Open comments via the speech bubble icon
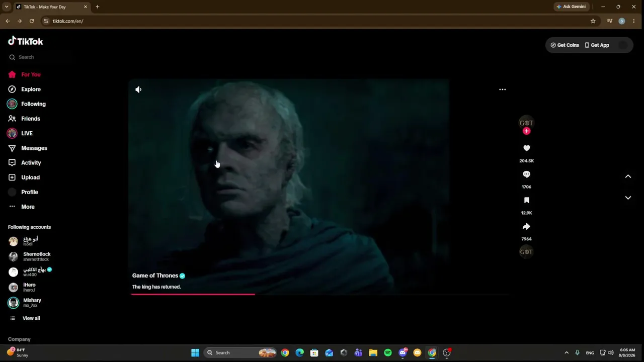 [x=526, y=174]
